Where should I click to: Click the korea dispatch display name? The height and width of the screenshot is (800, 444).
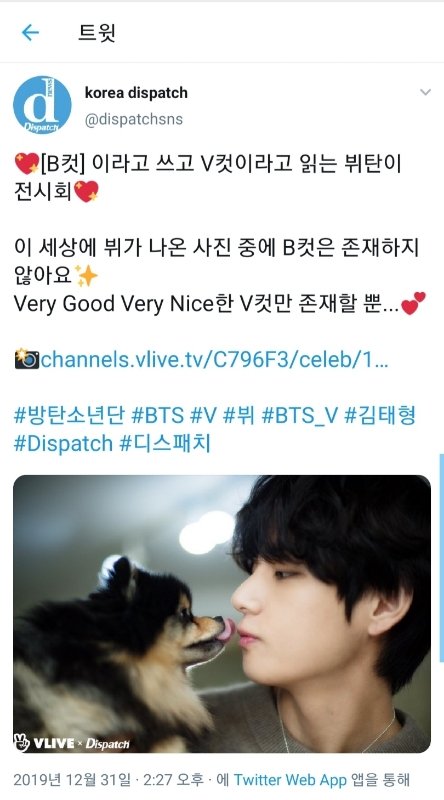[x=136, y=93]
